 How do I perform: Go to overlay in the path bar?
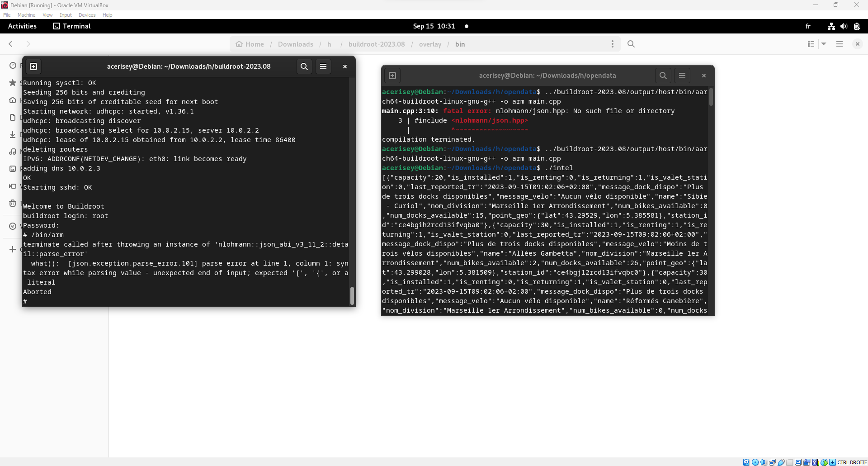click(430, 44)
